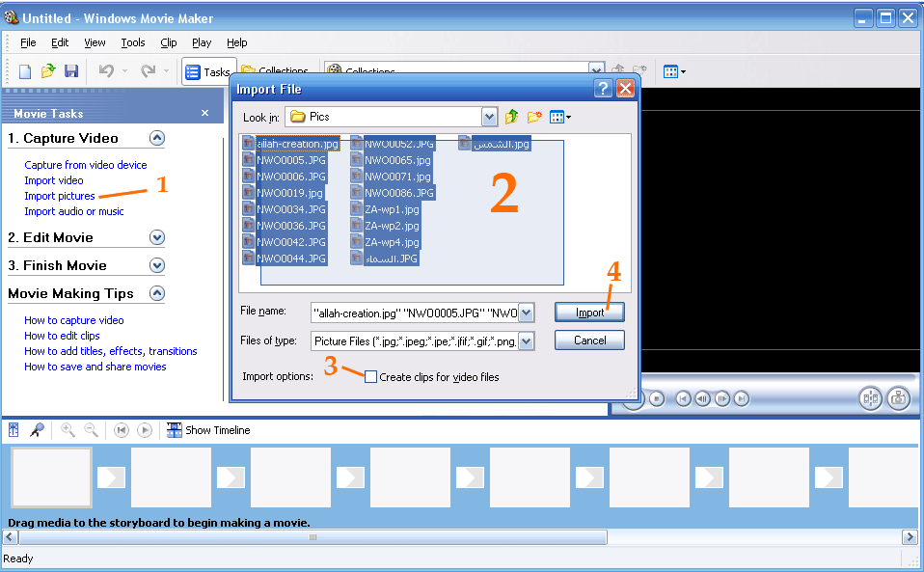Image resolution: width=924 pixels, height=572 pixels.
Task: Open the File name dropdown arrow
Action: (x=527, y=313)
